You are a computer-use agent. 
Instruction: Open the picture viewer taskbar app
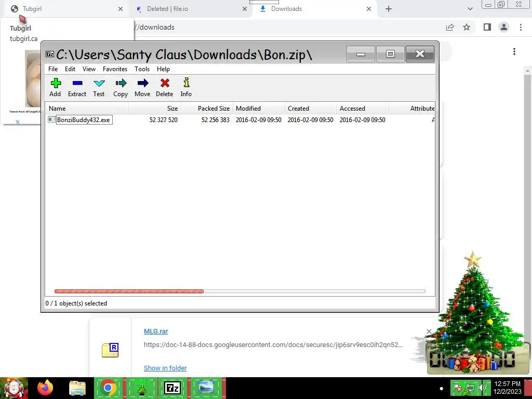[206, 388]
